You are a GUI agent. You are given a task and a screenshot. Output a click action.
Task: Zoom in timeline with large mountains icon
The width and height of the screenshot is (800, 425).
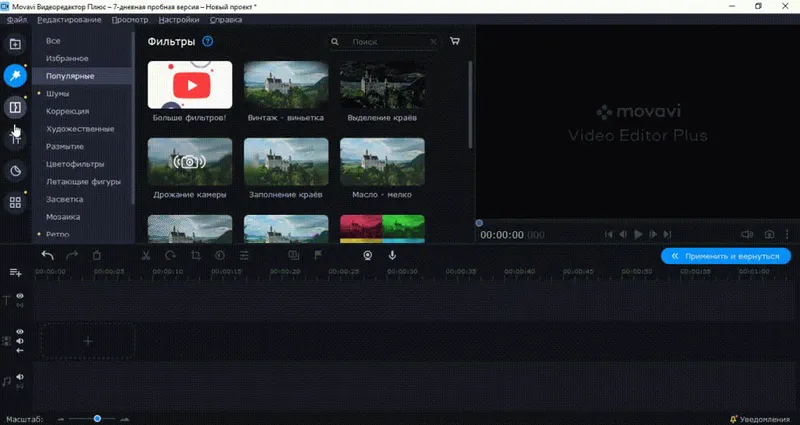tap(124, 419)
